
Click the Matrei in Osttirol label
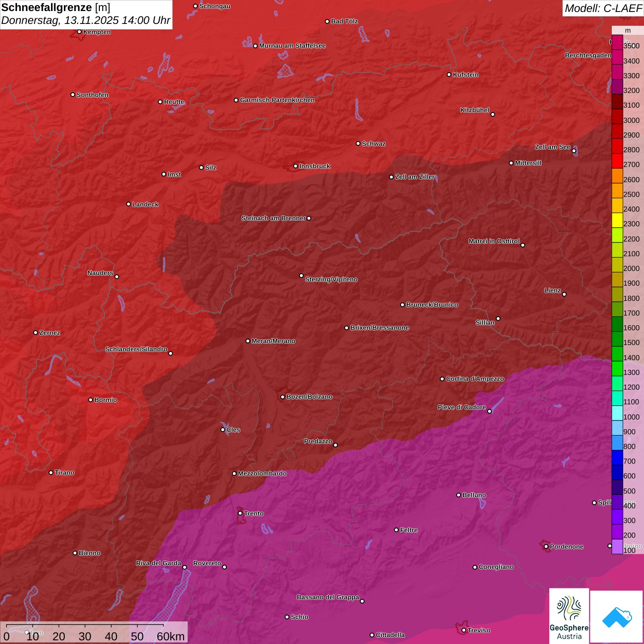pos(494,241)
